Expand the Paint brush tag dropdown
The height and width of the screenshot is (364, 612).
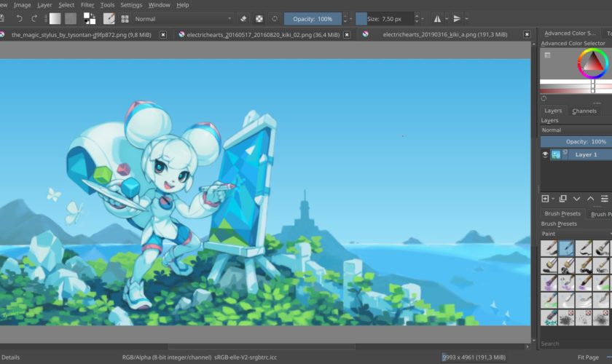click(x=576, y=234)
